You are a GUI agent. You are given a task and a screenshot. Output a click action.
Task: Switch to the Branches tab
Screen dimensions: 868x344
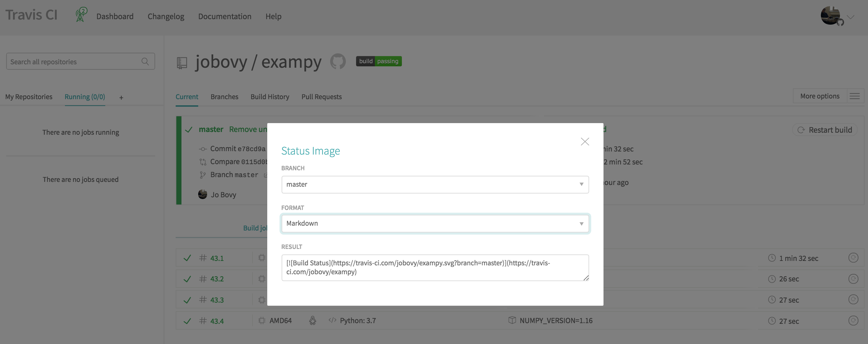[x=225, y=97]
